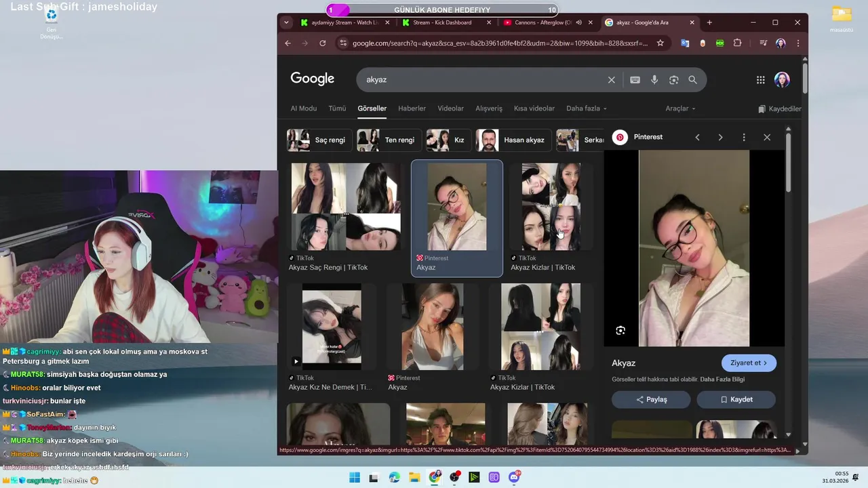Image resolution: width=868 pixels, height=488 pixels.
Task: Go to previous image in preview panel
Action: coord(697,138)
